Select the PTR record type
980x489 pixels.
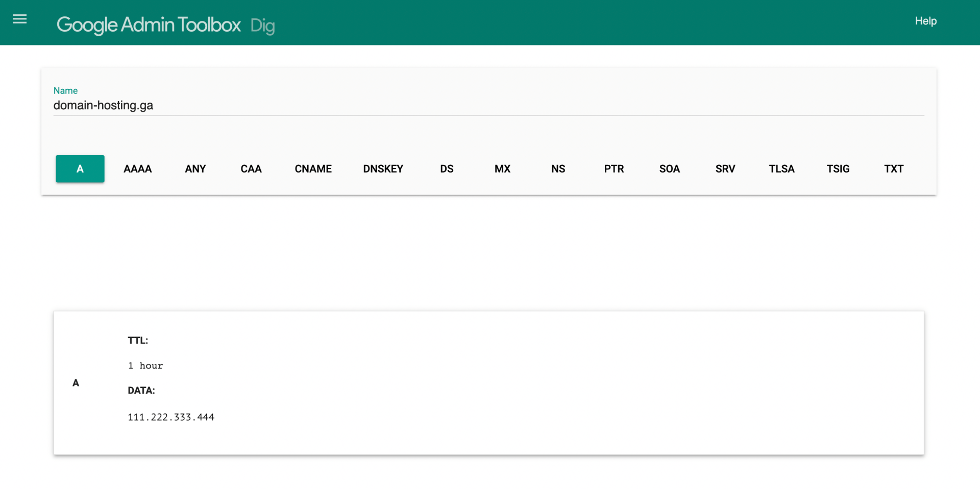click(x=614, y=169)
